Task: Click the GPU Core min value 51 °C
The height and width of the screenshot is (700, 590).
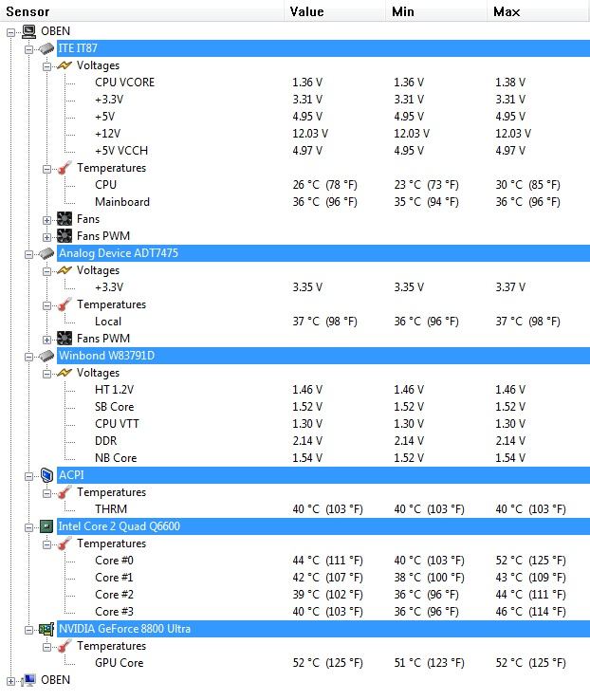Action: [x=429, y=663]
